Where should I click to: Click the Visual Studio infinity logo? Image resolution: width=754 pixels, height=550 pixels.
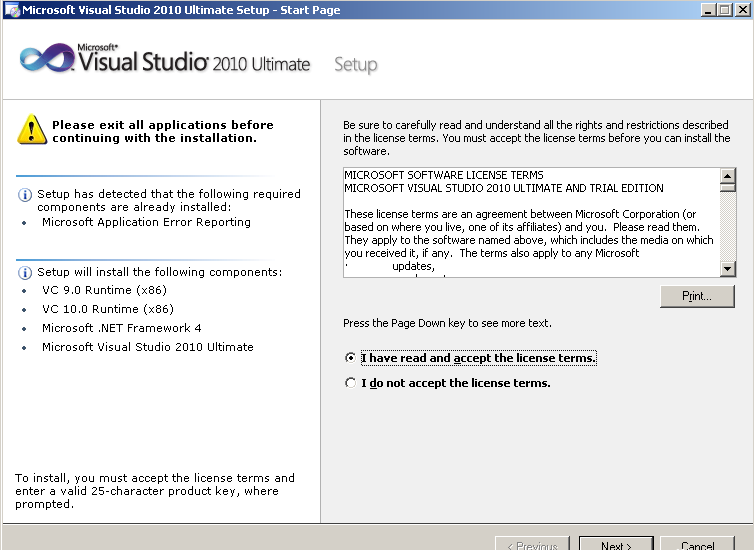47,58
